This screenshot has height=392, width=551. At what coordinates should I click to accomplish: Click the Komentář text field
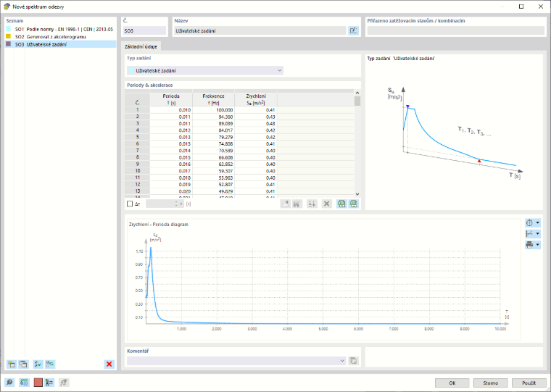point(233,361)
